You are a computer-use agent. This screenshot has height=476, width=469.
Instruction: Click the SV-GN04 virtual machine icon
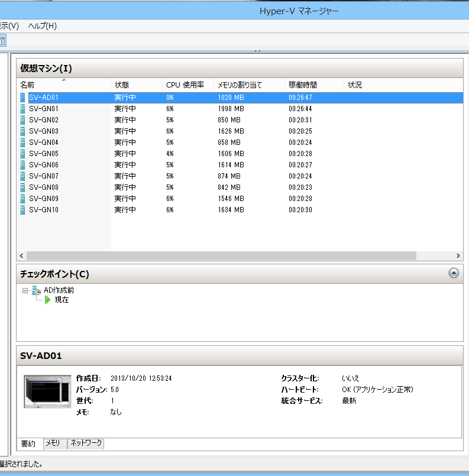(x=22, y=143)
